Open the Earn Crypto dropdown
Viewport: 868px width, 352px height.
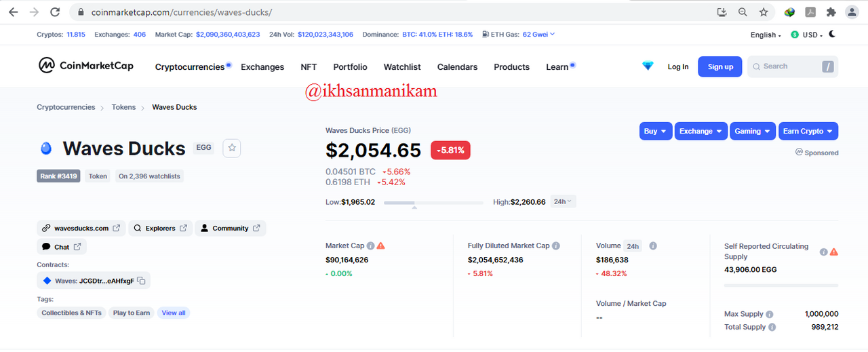[808, 131]
